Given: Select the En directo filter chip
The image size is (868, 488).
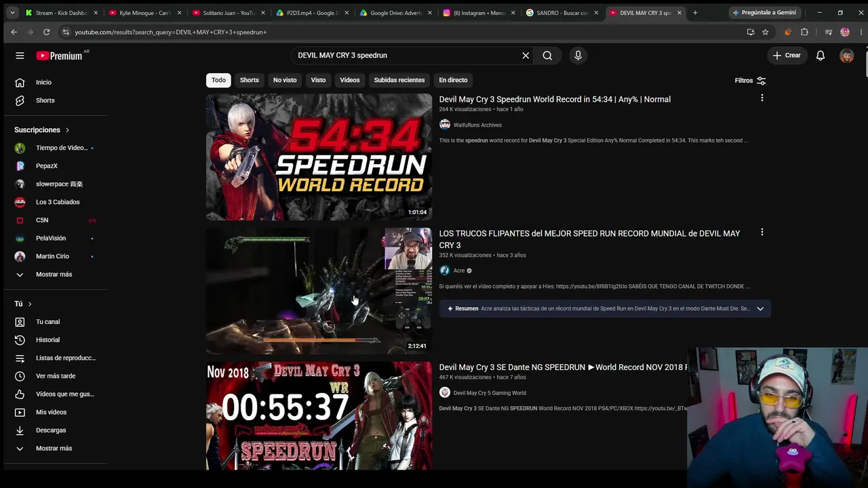Looking at the screenshot, I should pos(453,80).
